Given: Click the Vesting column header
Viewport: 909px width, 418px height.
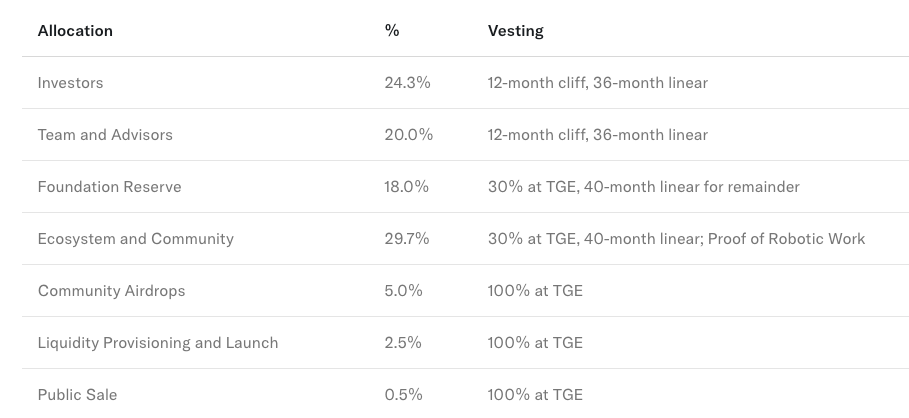Looking at the screenshot, I should (516, 31).
